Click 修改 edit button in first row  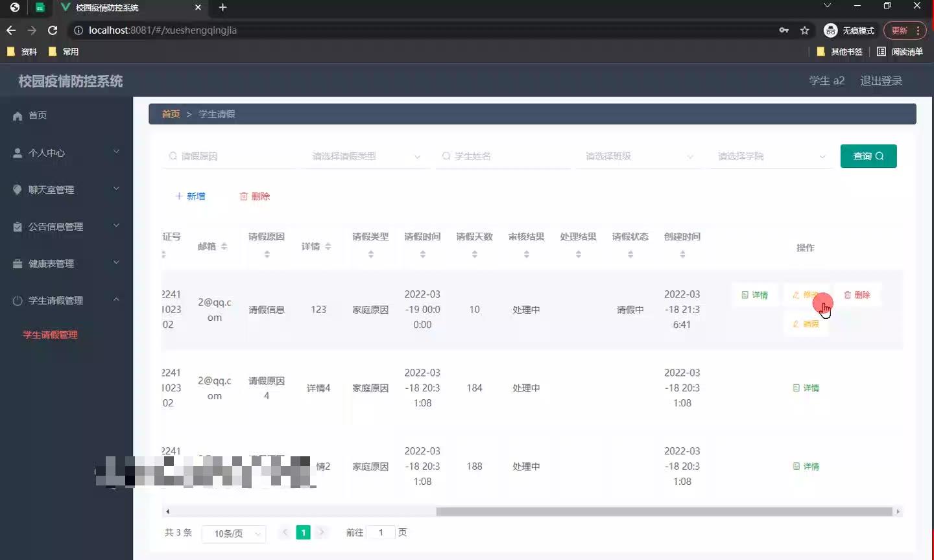coord(805,295)
